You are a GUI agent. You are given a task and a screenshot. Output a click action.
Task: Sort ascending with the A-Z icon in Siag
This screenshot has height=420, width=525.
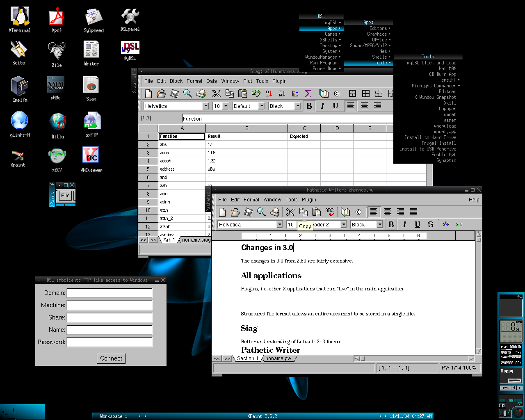(269, 94)
